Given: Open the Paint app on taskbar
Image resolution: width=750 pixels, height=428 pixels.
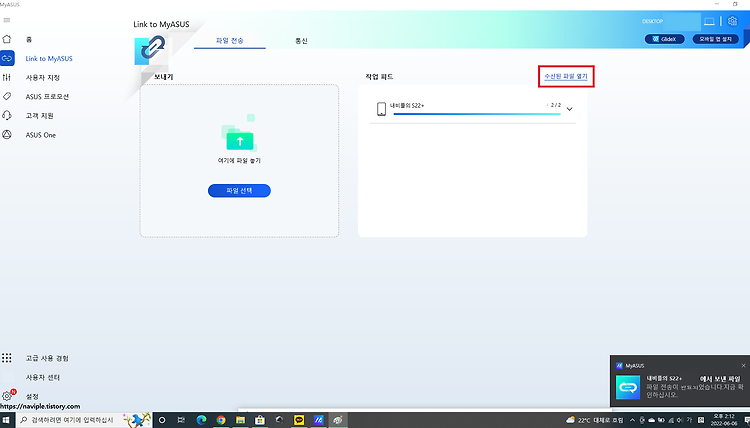Looking at the screenshot, I should click(338, 420).
